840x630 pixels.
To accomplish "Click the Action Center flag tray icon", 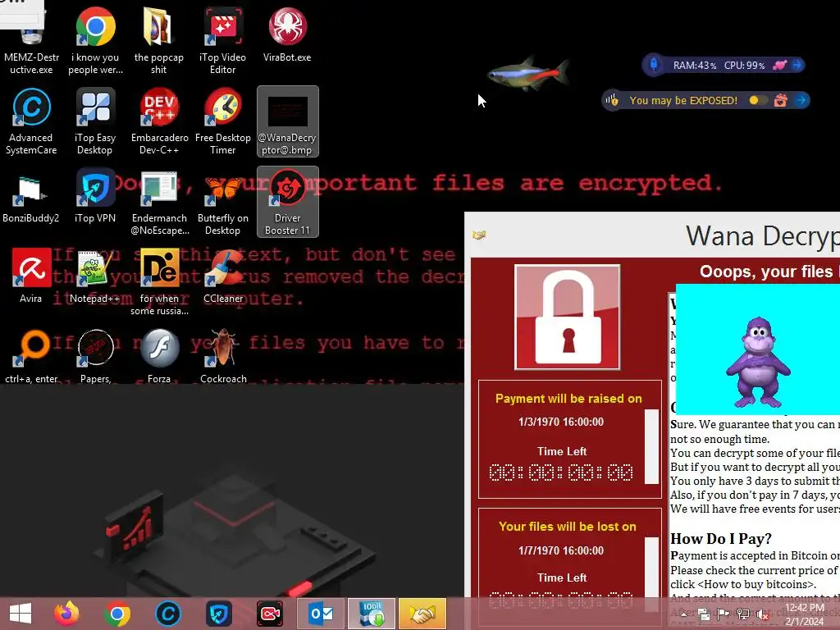I will pyautogui.click(x=724, y=614).
